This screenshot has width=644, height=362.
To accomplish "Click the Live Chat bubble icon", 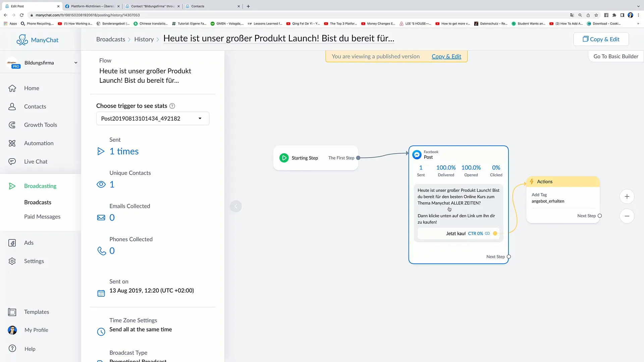I will 12,162.
